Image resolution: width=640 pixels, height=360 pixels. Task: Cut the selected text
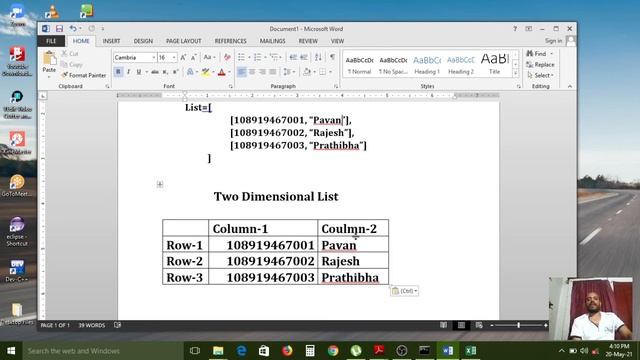tap(70, 53)
